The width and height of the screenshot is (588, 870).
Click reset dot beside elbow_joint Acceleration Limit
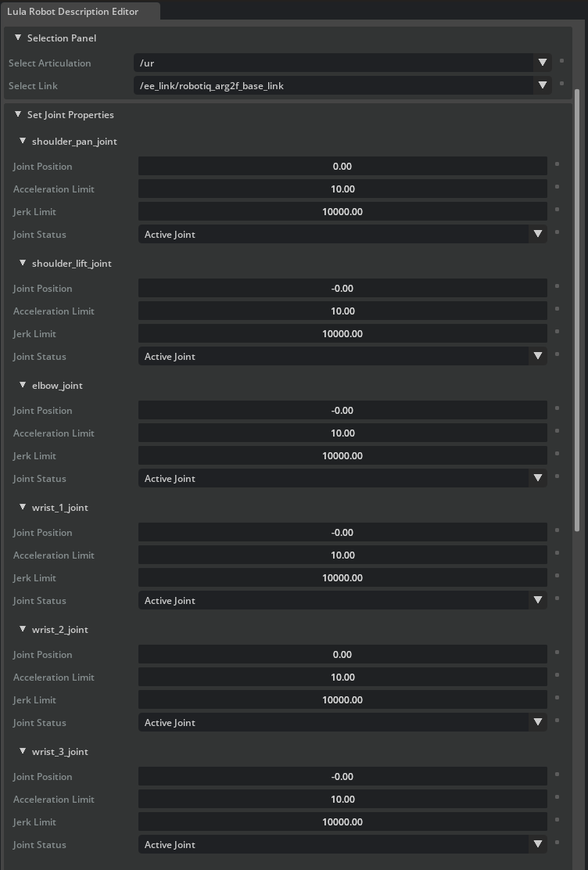click(557, 431)
